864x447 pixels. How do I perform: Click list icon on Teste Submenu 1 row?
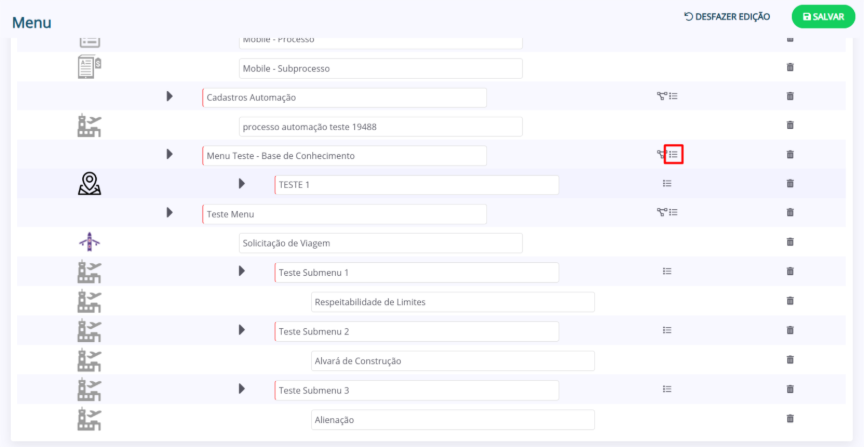click(x=667, y=271)
